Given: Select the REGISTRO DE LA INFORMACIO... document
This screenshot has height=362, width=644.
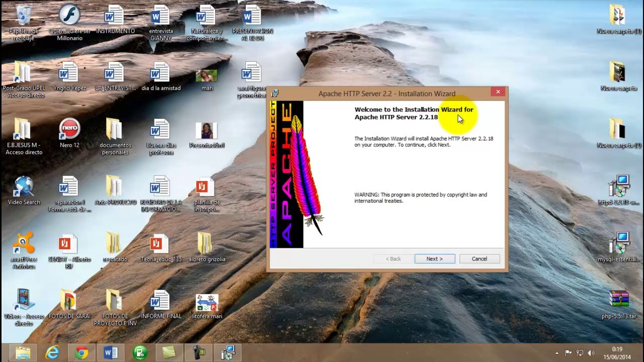Looking at the screenshot, I should click(161, 194).
